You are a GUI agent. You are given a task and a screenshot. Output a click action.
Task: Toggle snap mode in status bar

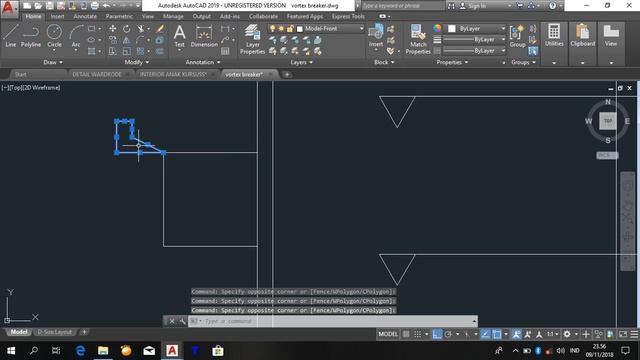418,334
